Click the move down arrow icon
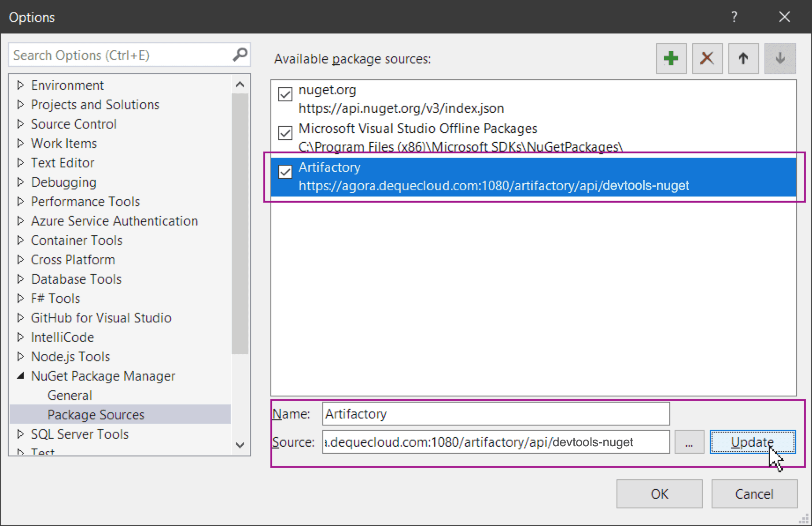 [x=779, y=58]
